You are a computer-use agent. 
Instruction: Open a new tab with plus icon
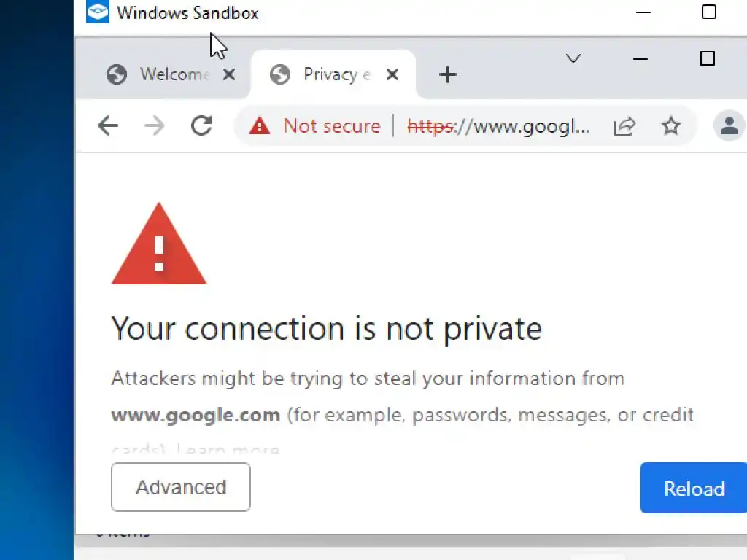(x=448, y=74)
